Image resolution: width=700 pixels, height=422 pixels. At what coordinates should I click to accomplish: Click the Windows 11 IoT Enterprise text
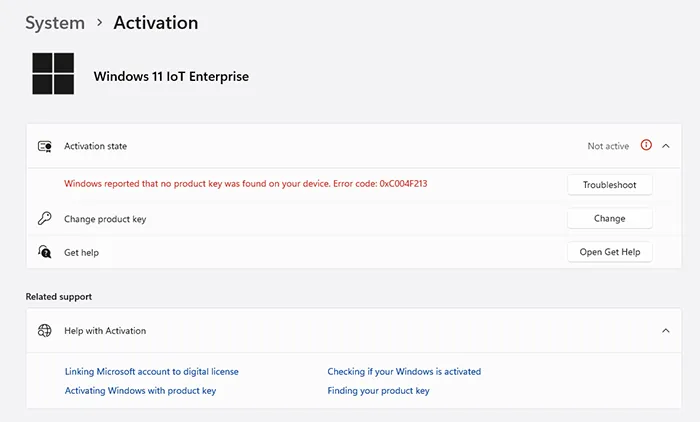coord(171,76)
